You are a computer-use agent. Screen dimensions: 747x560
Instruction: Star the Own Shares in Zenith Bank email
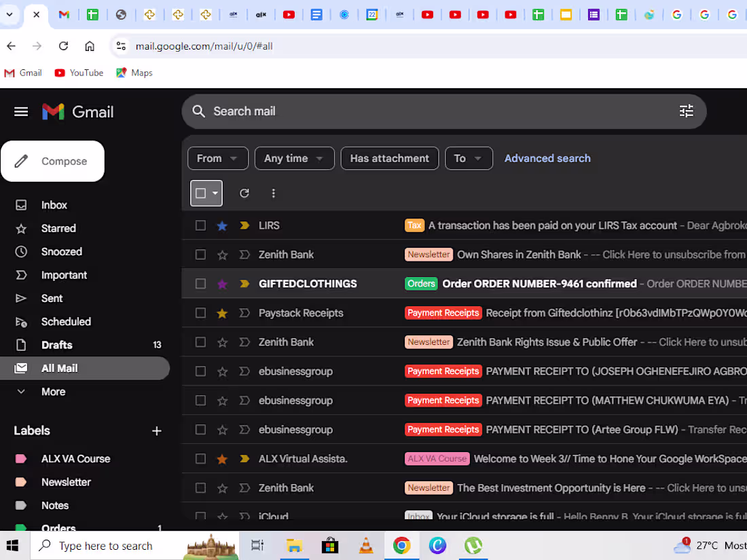pos(222,255)
